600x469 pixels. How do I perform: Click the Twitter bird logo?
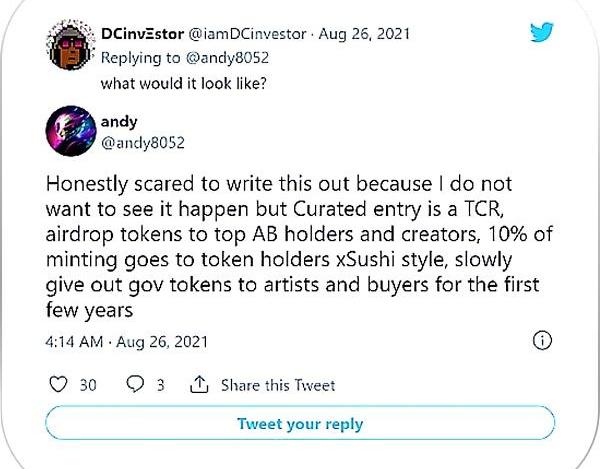tap(540, 34)
